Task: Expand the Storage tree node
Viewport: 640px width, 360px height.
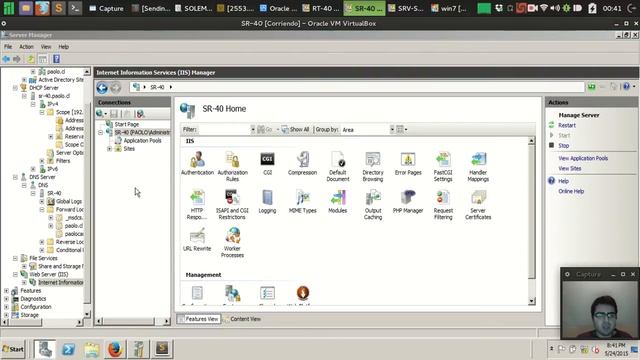Action: (x=6, y=315)
